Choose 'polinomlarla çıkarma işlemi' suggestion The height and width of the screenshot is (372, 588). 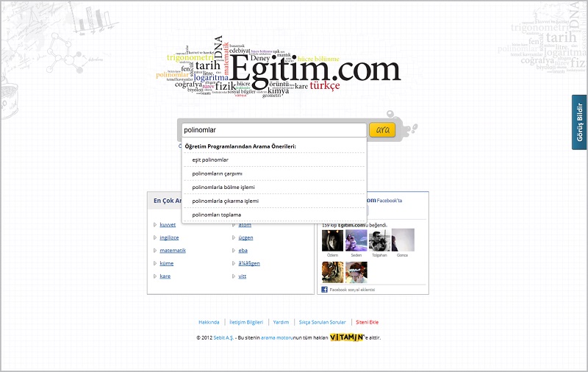pos(273,201)
